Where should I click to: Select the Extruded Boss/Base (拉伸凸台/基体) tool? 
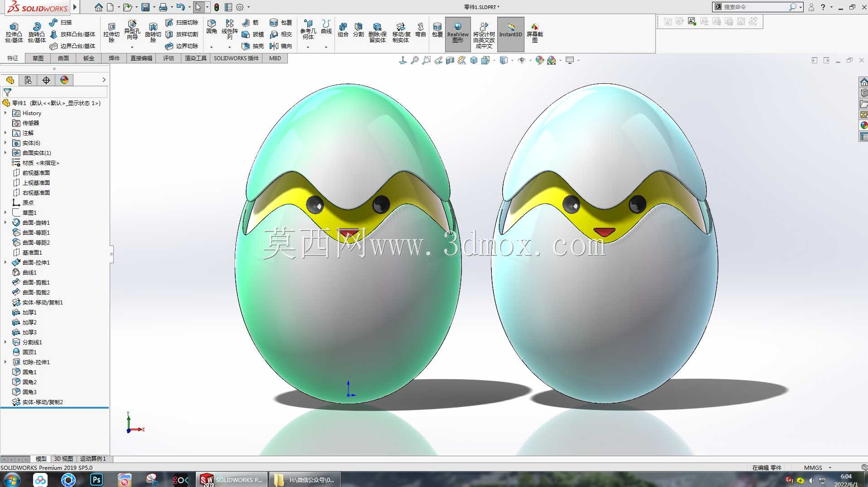[14, 33]
